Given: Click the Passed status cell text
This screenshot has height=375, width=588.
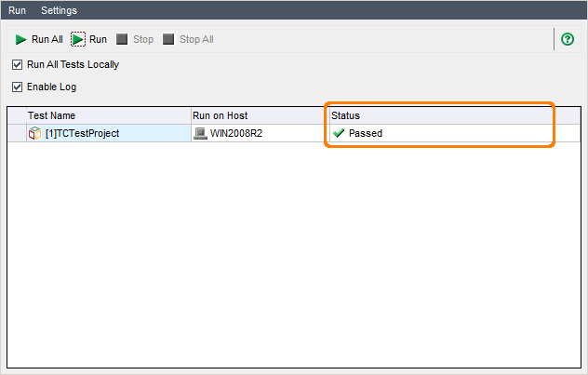Looking at the screenshot, I should [x=366, y=133].
